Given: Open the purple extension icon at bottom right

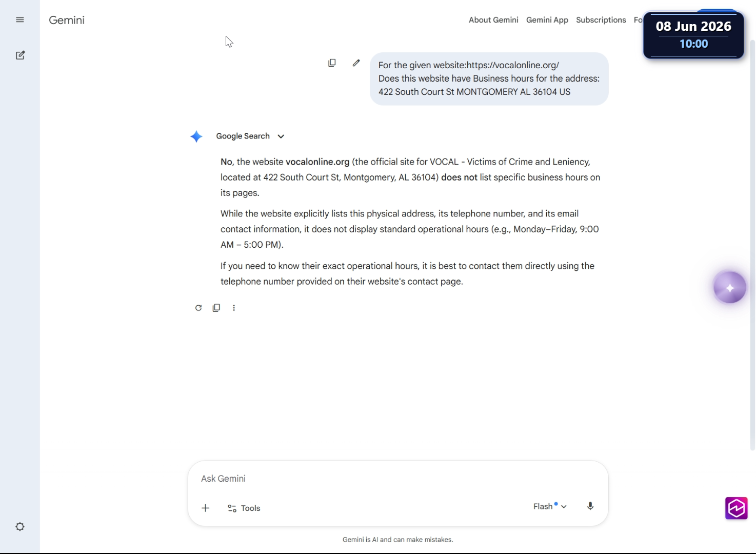Looking at the screenshot, I should click(x=737, y=508).
